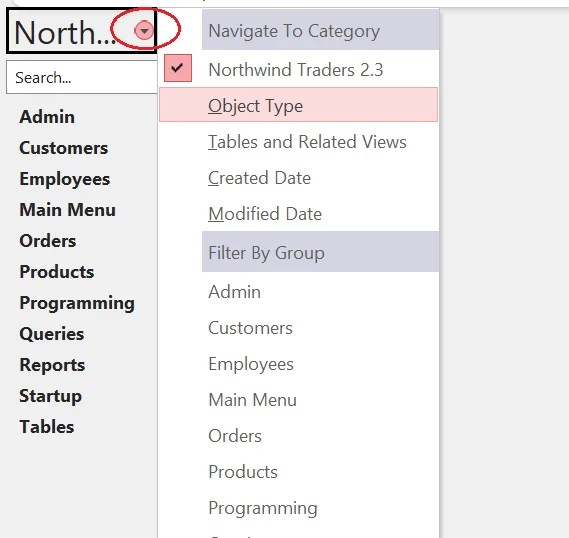
Task: Click in the navigation Search box
Action: click(x=82, y=77)
